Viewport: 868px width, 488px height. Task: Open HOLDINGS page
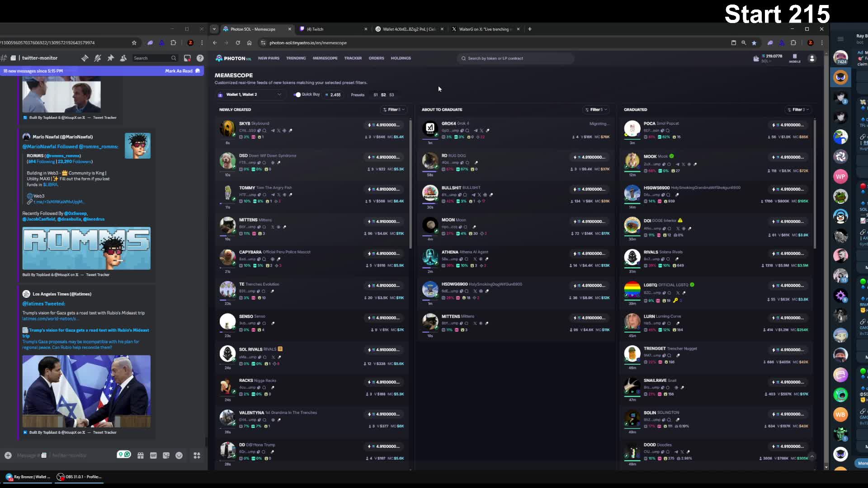click(x=401, y=58)
